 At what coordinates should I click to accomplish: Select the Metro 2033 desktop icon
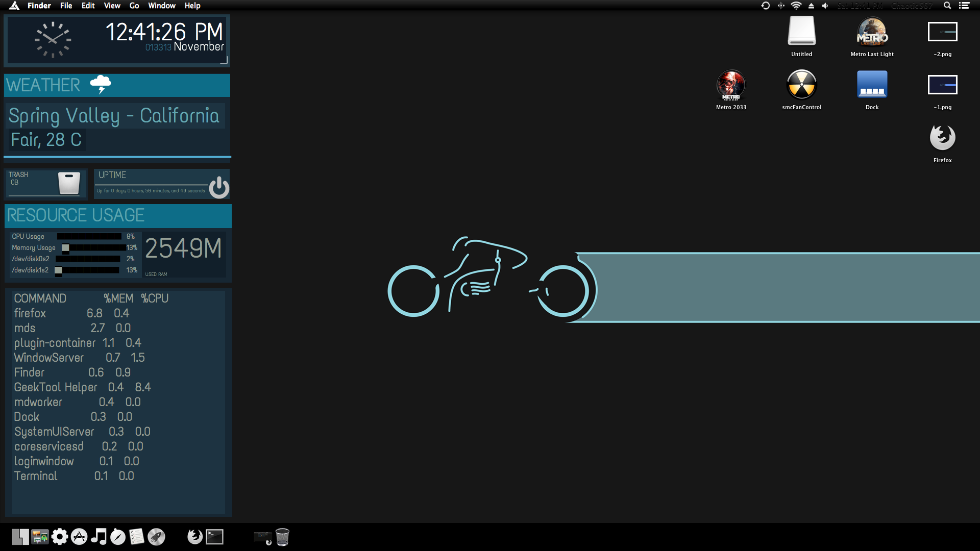tap(731, 85)
